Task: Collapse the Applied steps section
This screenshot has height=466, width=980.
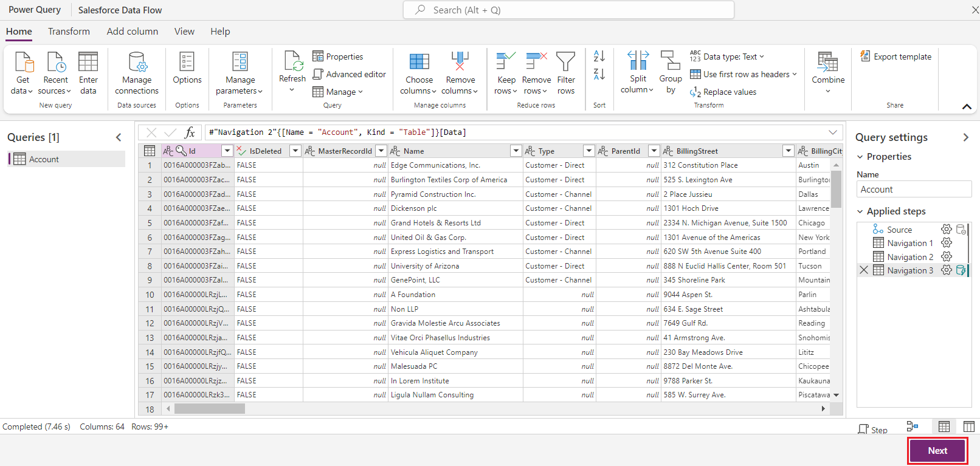Action: point(860,211)
